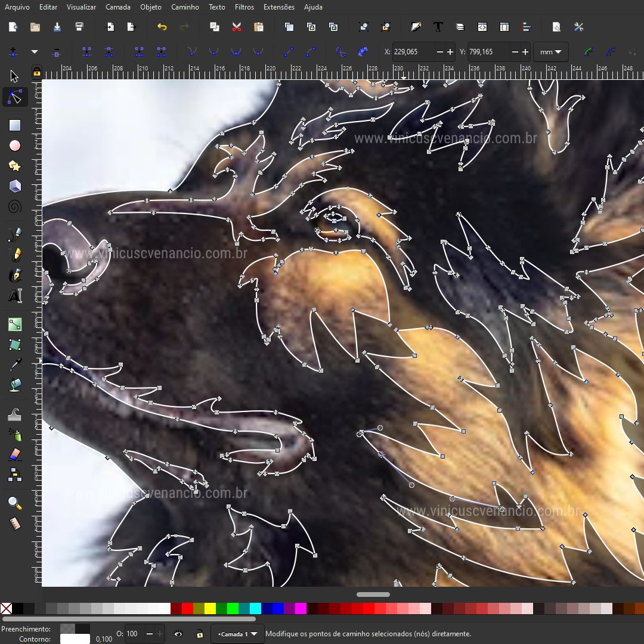The width and height of the screenshot is (644, 644).
Task: Open the Filtros menu
Action: [244, 7]
